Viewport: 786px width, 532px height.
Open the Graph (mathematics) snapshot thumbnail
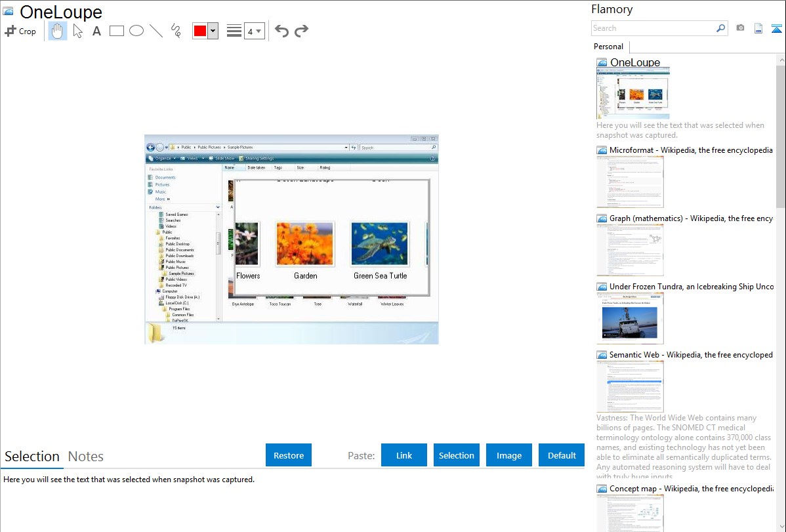click(630, 250)
